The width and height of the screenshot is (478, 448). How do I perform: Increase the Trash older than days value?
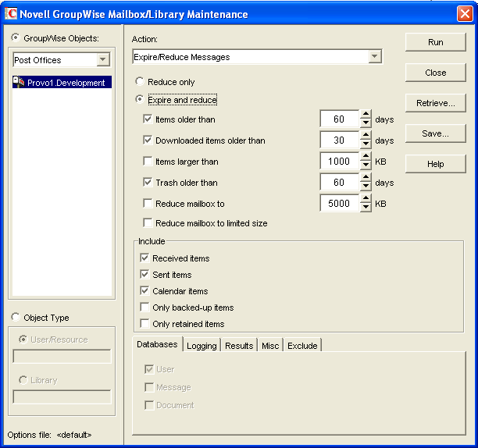point(366,177)
